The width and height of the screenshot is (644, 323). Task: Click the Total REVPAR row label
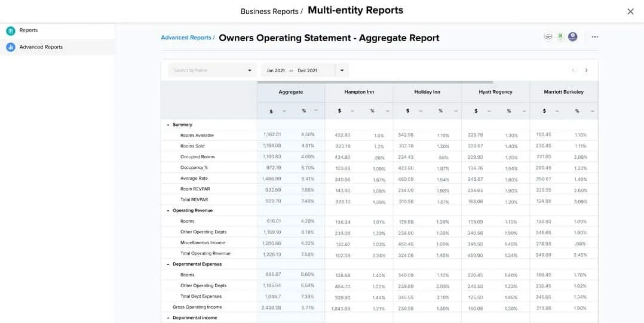194,200
